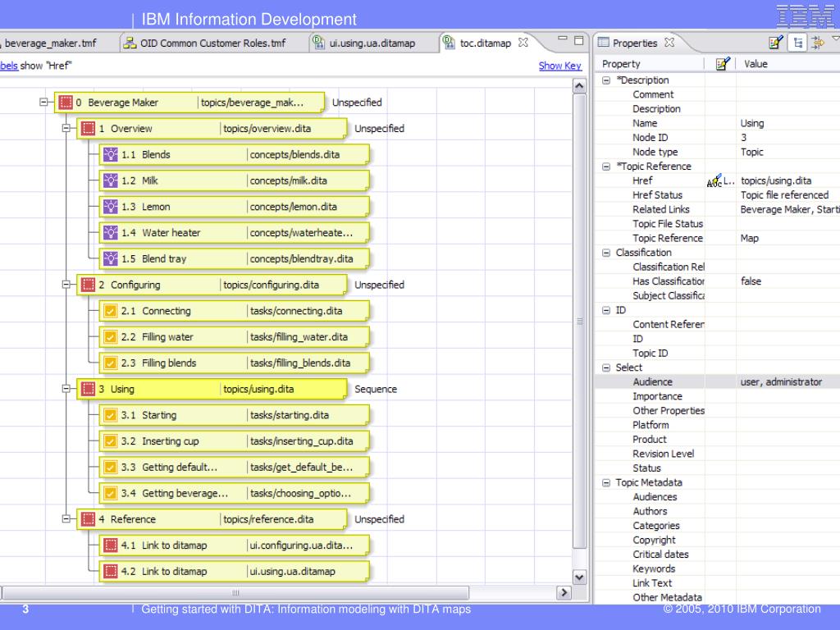The width and height of the screenshot is (840, 630).
Task: Select the 'Has Classification' false value
Action: (x=751, y=281)
